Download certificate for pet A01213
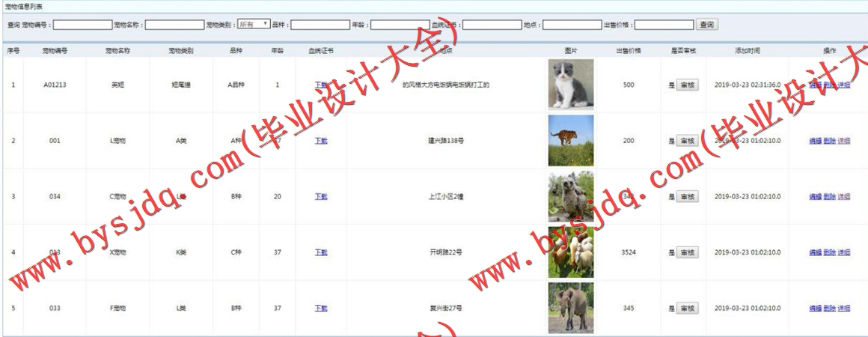The height and width of the screenshot is (337, 868). pos(321,85)
